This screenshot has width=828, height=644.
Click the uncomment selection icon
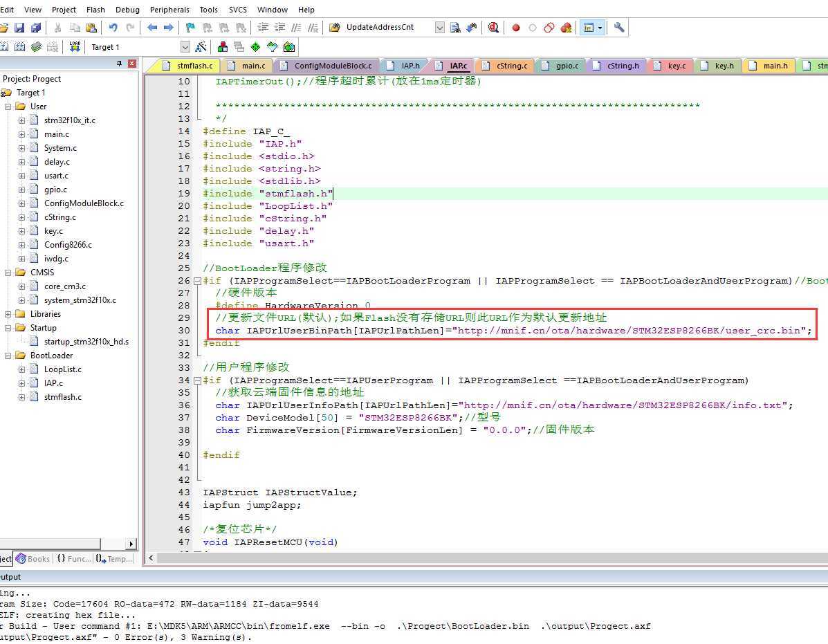(313, 28)
